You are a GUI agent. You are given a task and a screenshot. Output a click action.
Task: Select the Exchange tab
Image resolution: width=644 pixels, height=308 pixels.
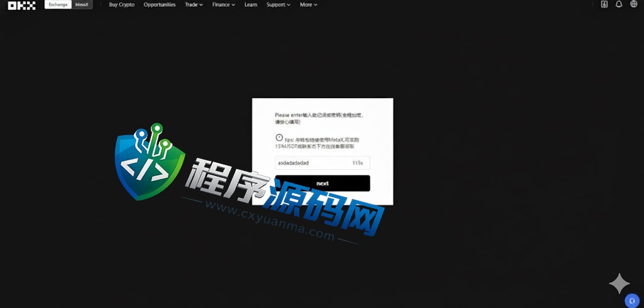coord(58,4)
